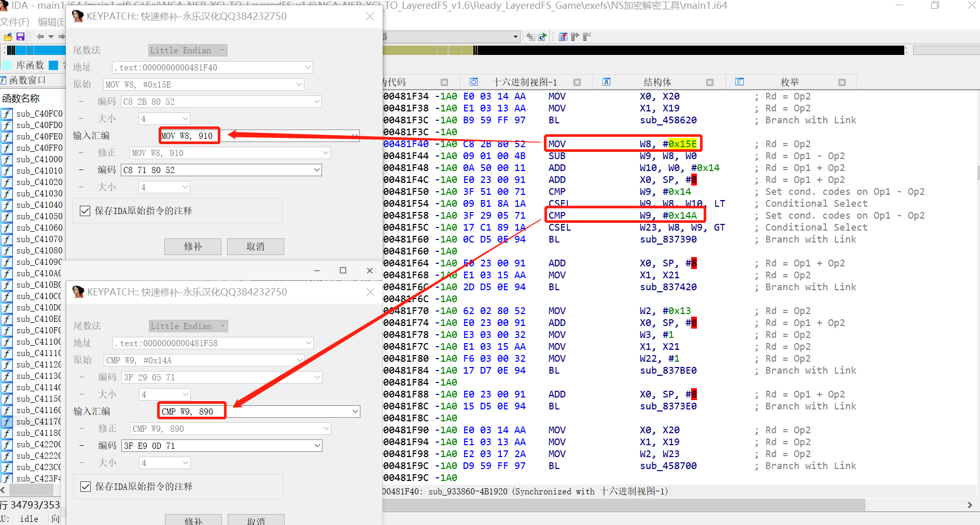The image size is (980, 525).
Task: Close the upper KEYPATCH dialog
Action: (370, 16)
